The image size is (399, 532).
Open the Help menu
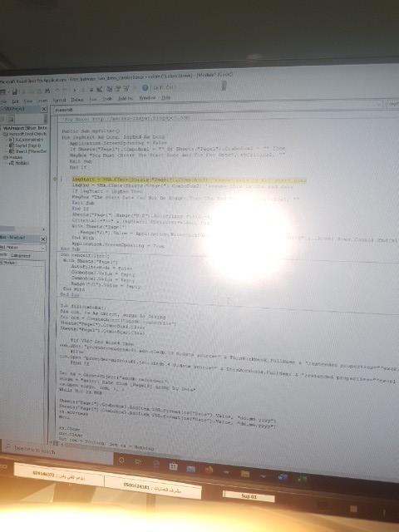click(x=165, y=98)
